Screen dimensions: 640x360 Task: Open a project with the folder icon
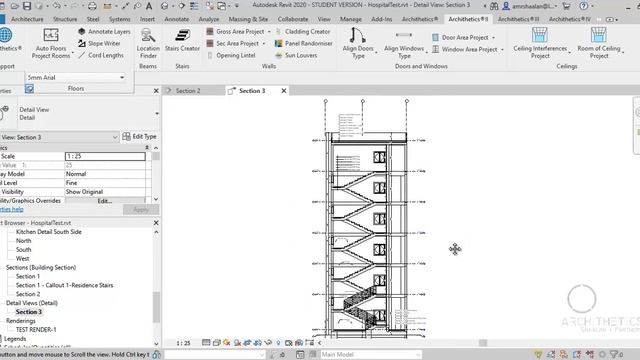(15, 6)
